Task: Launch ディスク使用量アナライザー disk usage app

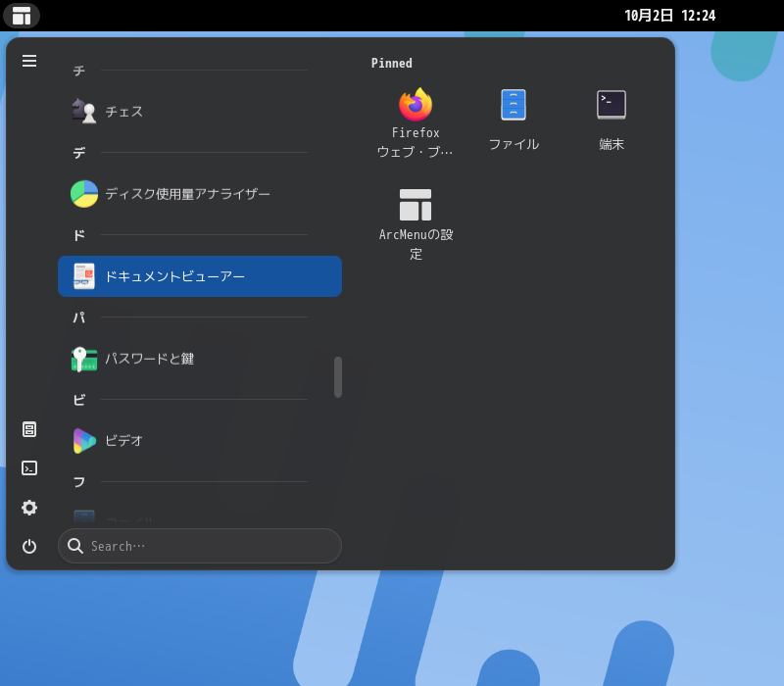Action: (x=200, y=194)
